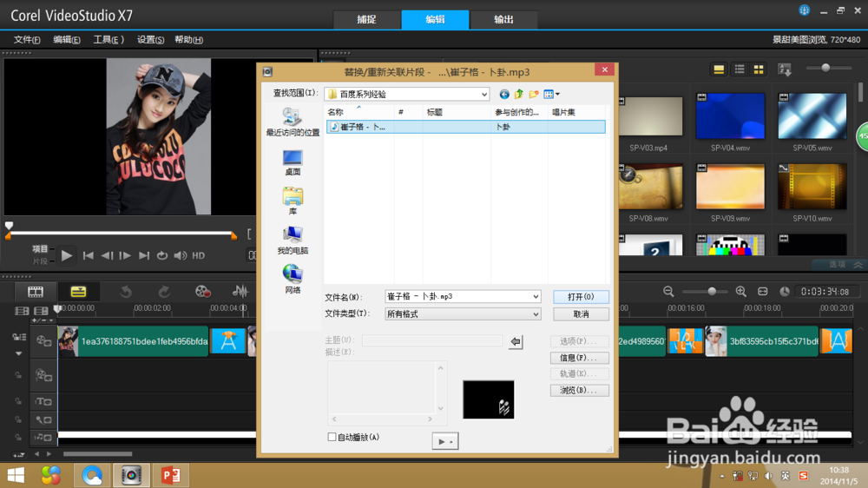Open the 库 location in sidebar
The image size is (868, 488).
293,201
